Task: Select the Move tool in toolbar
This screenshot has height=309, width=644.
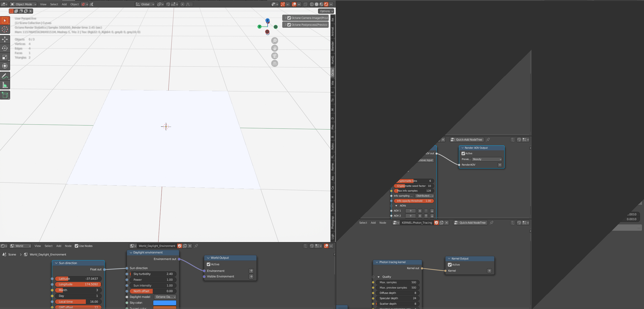Action: [x=5, y=39]
